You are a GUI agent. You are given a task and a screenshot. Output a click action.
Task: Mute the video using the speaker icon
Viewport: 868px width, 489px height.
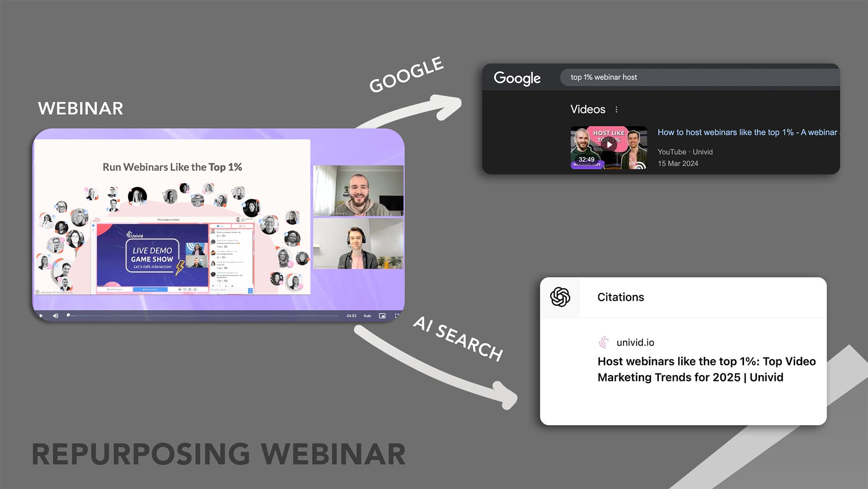pos(55,316)
